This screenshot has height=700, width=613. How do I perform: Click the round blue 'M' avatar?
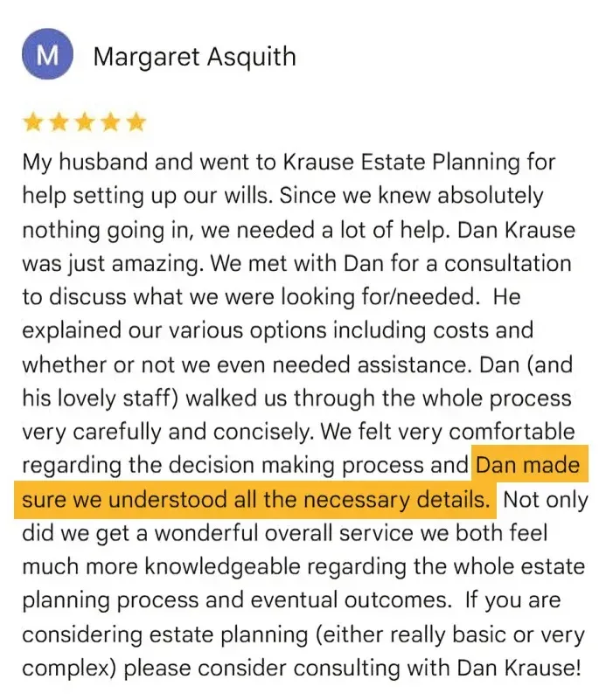coord(47,54)
